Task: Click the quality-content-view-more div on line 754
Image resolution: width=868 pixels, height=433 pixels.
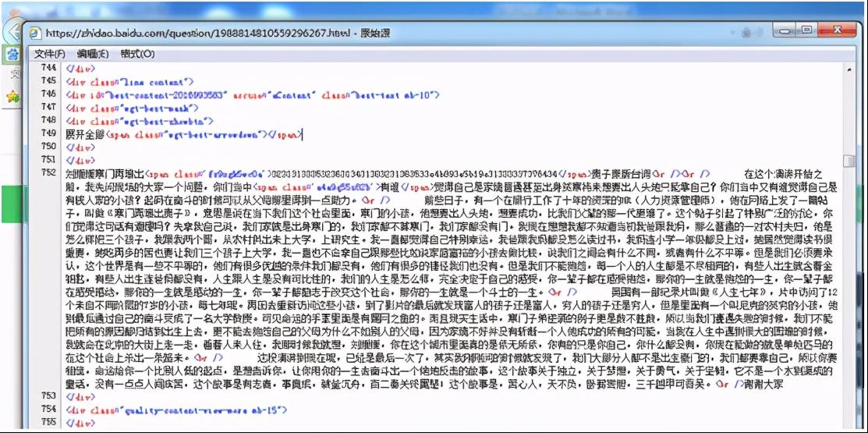Action: pos(176,410)
